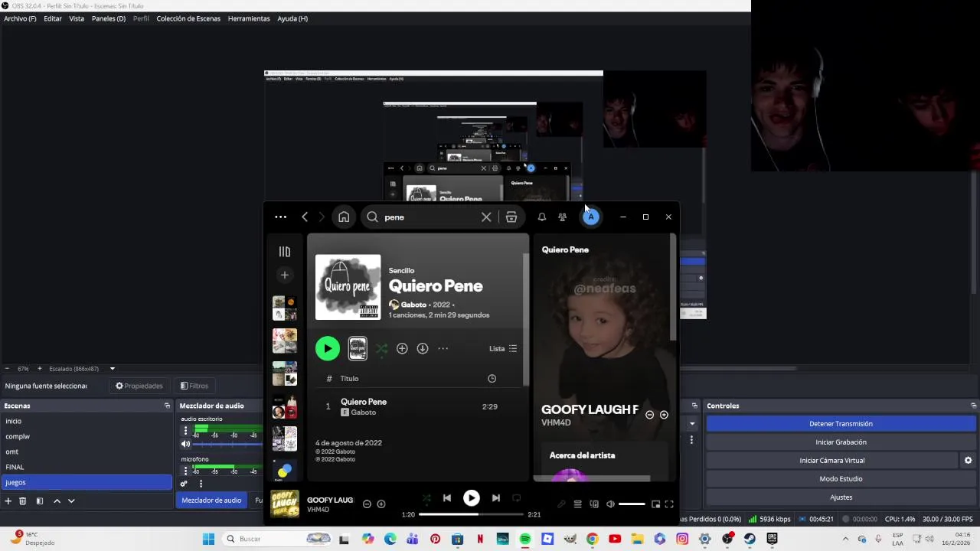Open the Archivo menu in OBS
The width and height of the screenshot is (980, 551).
tap(20, 18)
